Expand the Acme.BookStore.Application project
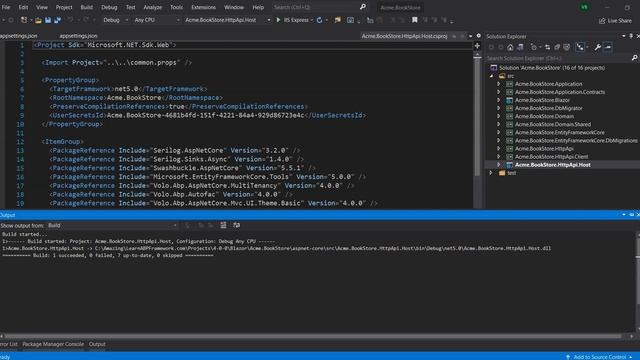 click(x=498, y=84)
